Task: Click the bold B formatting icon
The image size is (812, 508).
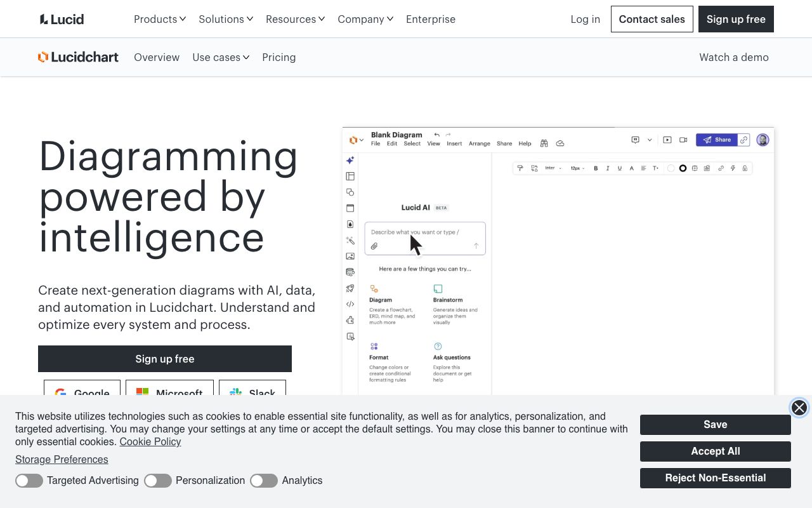Action: coord(596,168)
